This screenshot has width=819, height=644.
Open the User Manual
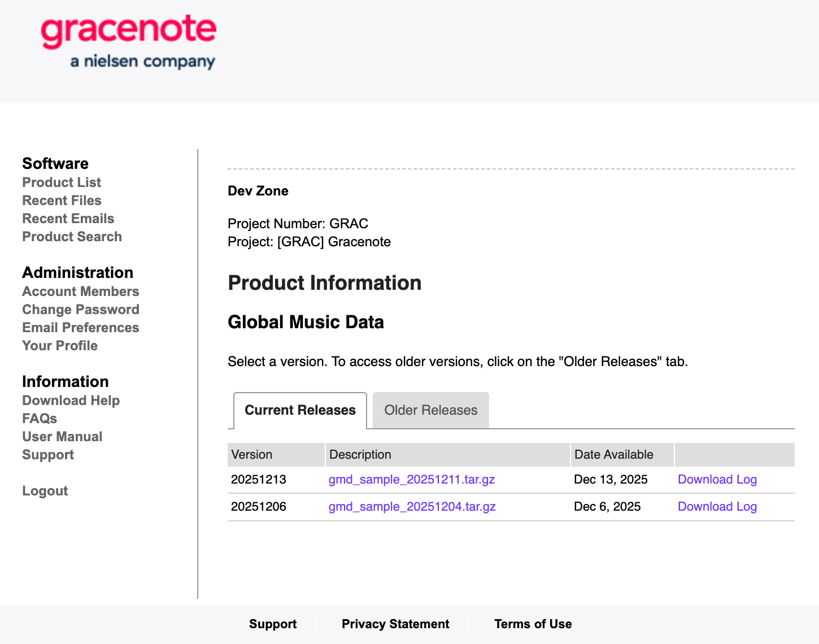coord(62,437)
